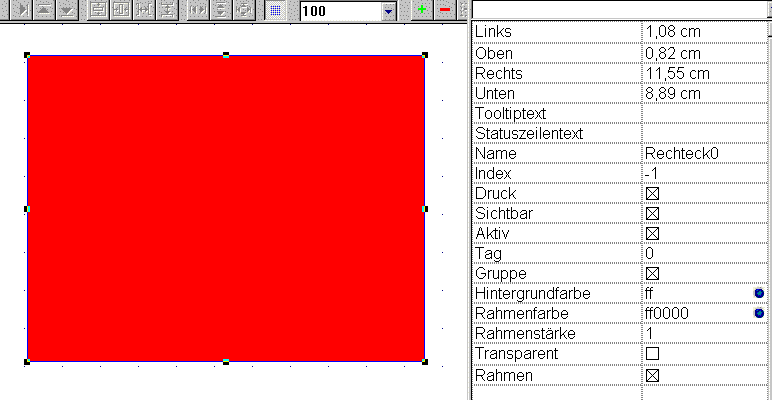Toggle the Druck checkbox

point(652,194)
